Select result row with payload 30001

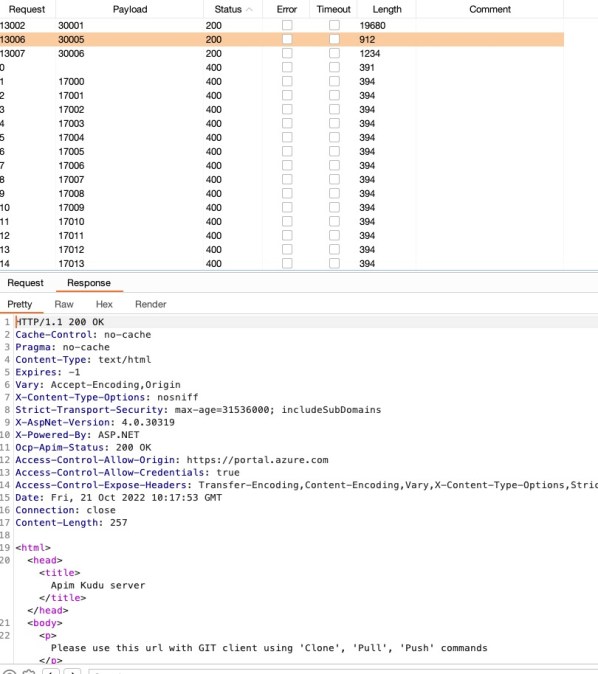(282, 25)
